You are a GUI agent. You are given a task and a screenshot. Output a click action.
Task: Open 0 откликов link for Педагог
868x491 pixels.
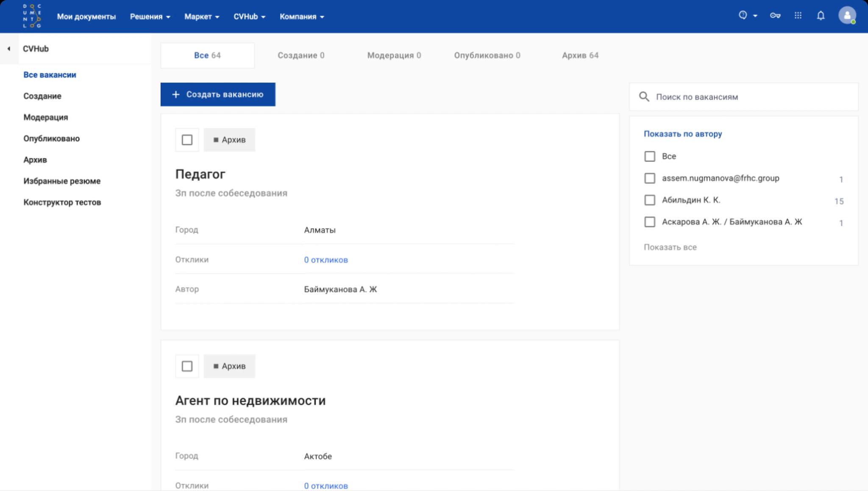click(x=325, y=260)
